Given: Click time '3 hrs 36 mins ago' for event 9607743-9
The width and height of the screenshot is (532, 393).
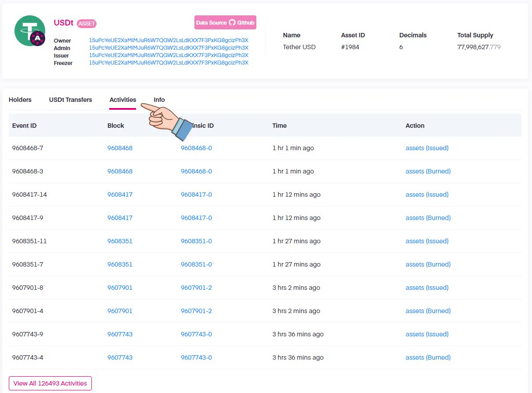Looking at the screenshot, I should pyautogui.click(x=298, y=334).
